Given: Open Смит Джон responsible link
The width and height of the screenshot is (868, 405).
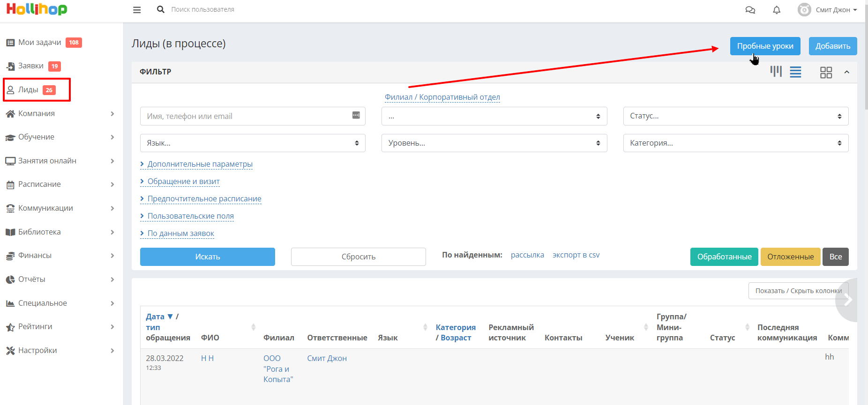Looking at the screenshot, I should (x=327, y=358).
